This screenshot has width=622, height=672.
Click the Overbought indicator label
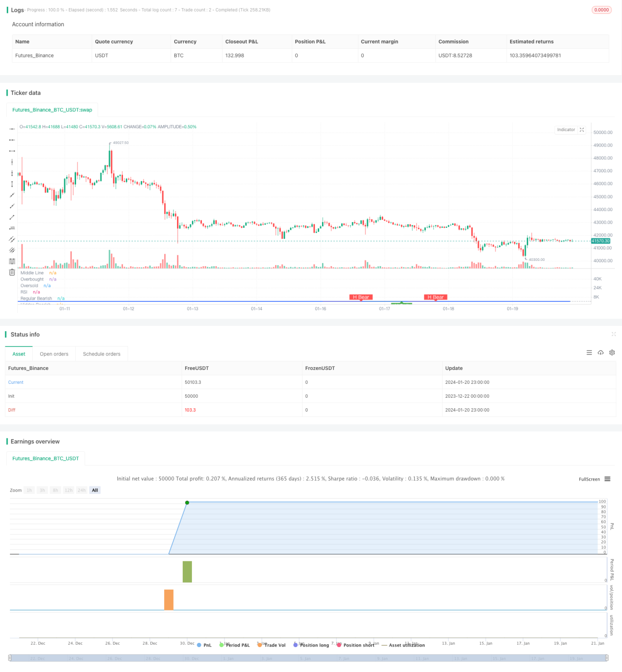click(x=32, y=279)
